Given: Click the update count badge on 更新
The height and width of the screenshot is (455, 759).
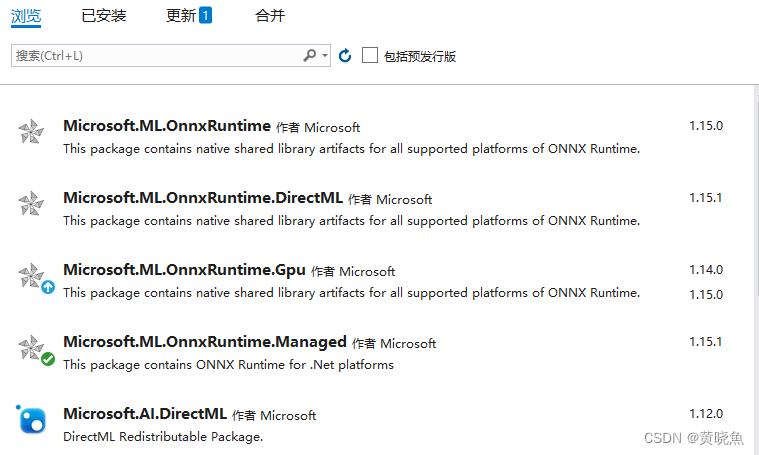Looking at the screenshot, I should (x=205, y=15).
